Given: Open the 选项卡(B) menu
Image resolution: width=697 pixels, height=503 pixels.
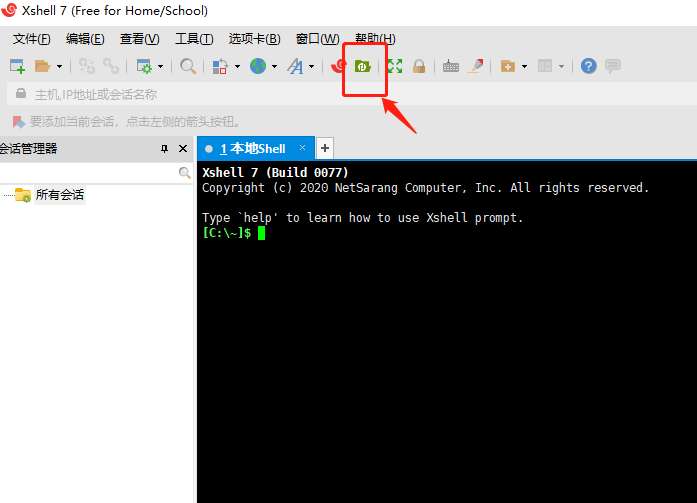Looking at the screenshot, I should (255, 39).
